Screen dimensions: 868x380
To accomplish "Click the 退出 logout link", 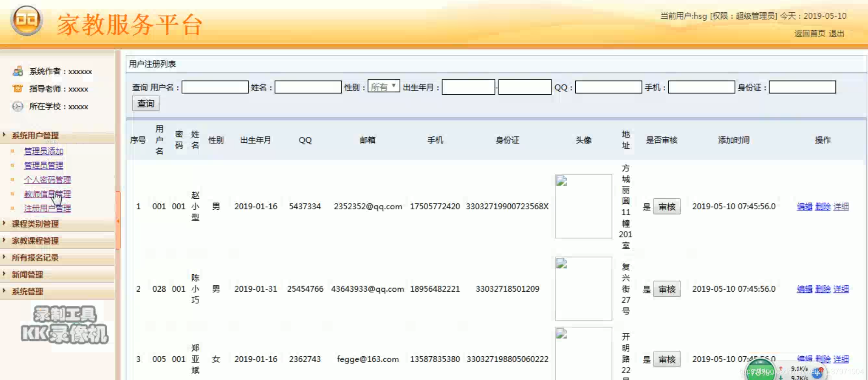I will click(x=836, y=33).
